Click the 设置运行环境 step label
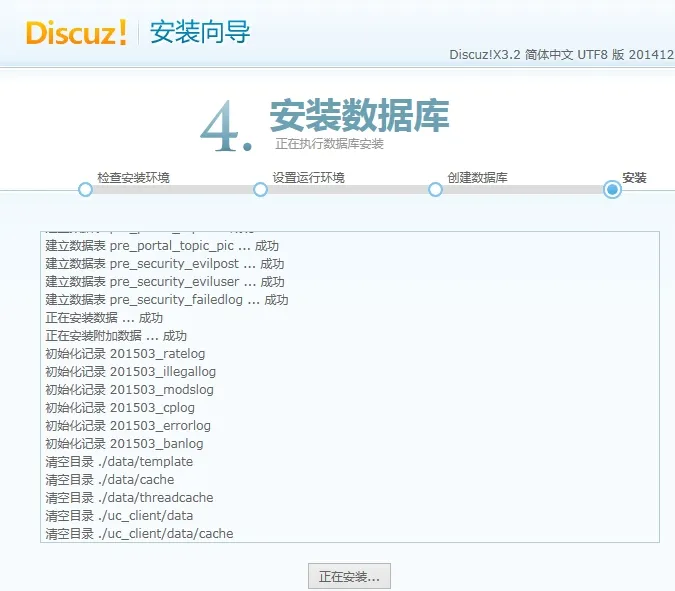Screen dimensions: 675x591 point(308,177)
